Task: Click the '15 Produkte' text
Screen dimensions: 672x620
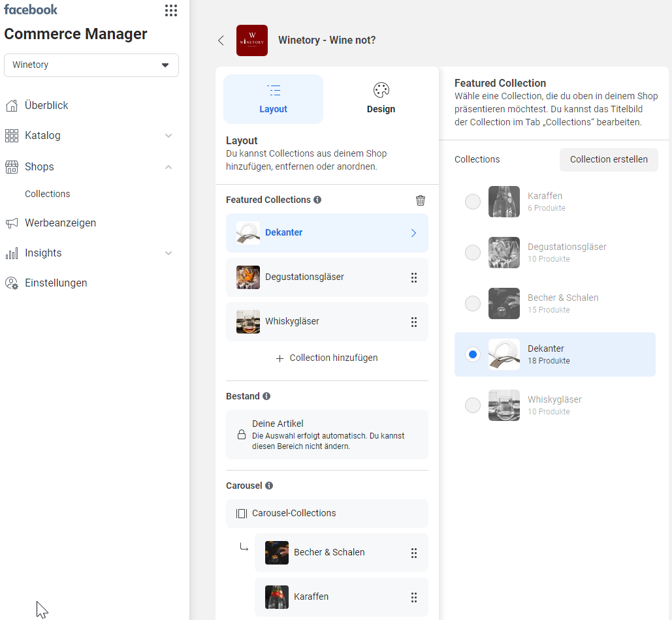Action: coord(549,310)
